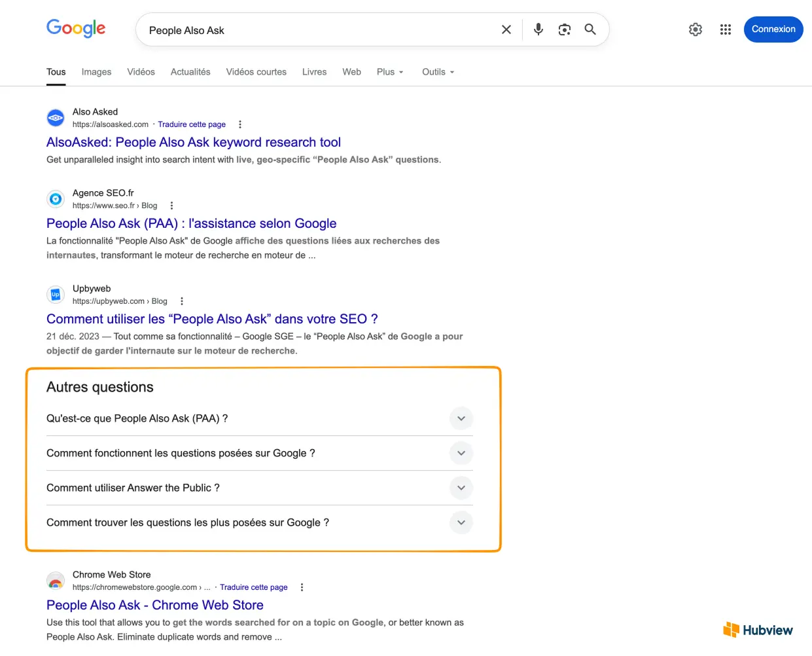Image resolution: width=812 pixels, height=656 pixels.
Task: Click the "Agence SEO.fr" site name
Action: pyautogui.click(x=103, y=193)
